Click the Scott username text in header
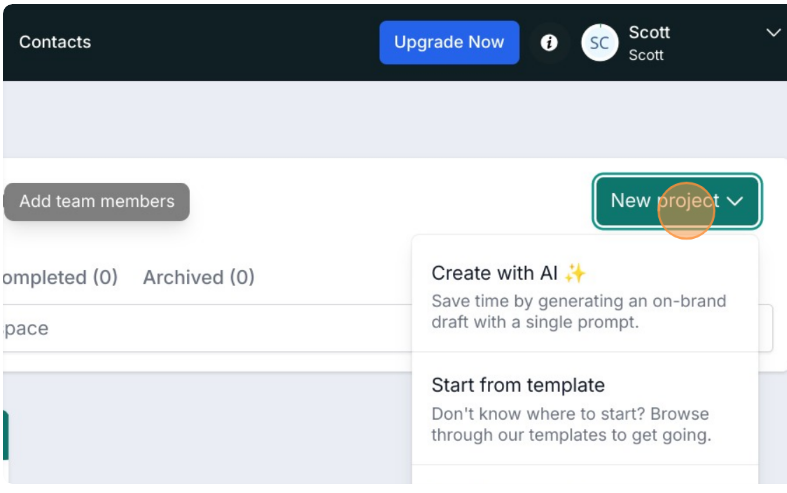Viewport: 787px width, 493px height. (x=649, y=32)
